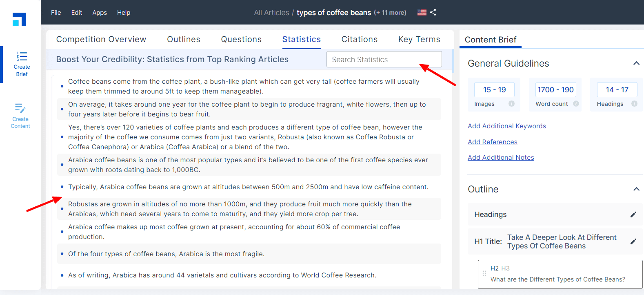Focus the Search Statistics input field

384,59
